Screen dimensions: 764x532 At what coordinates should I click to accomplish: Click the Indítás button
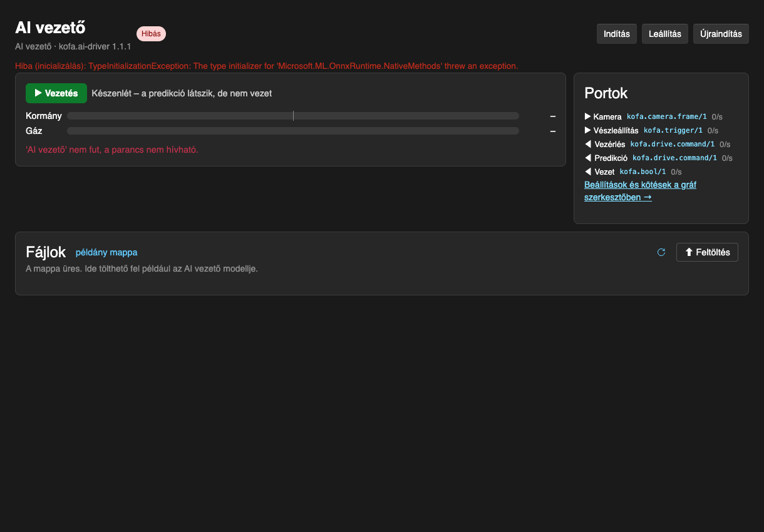[617, 34]
